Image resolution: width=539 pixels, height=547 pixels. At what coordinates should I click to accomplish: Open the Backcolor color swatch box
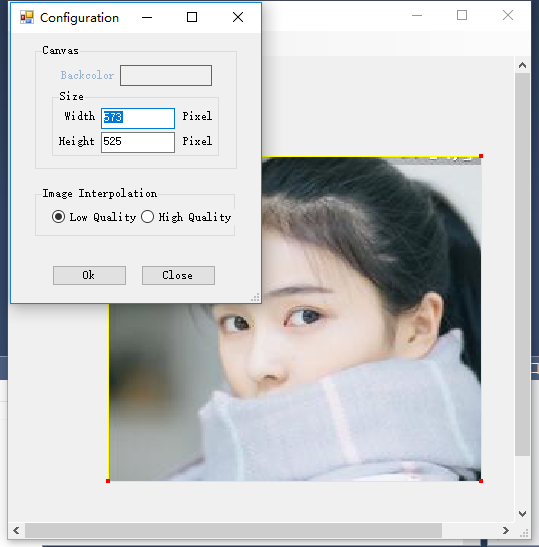[x=166, y=75]
